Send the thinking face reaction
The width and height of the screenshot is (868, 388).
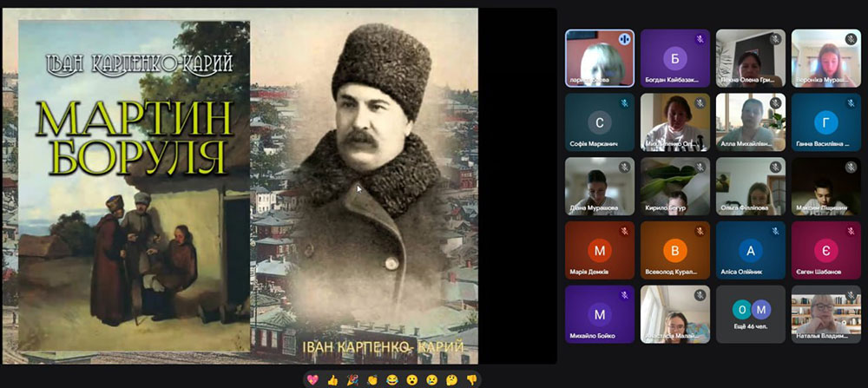tap(451, 380)
